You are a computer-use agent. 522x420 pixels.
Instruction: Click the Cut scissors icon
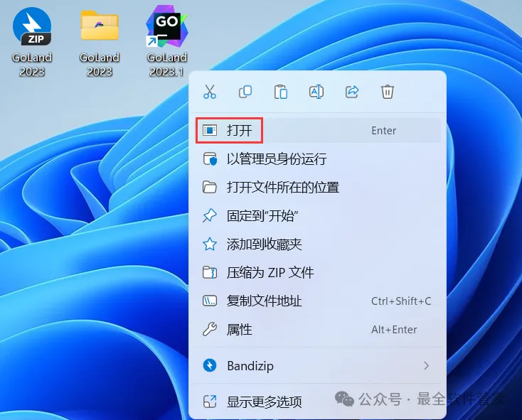(x=210, y=92)
